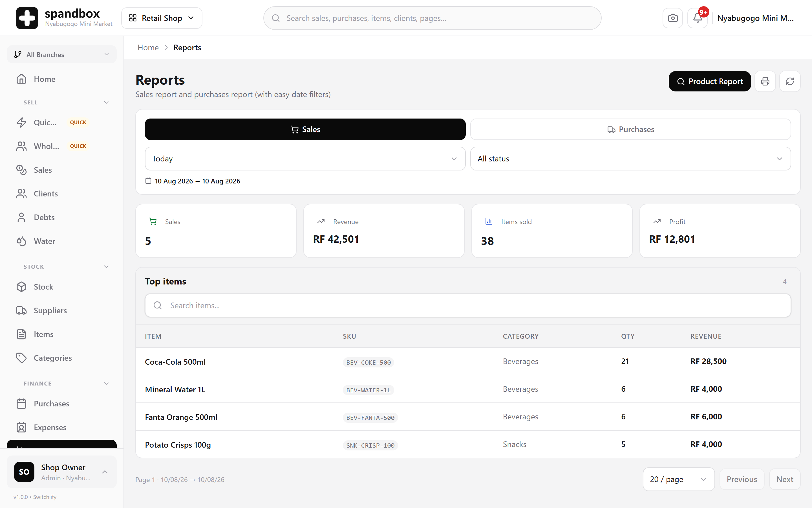Image resolution: width=812 pixels, height=508 pixels.
Task: Click the search magnifier in the top bar
Action: pos(276,18)
